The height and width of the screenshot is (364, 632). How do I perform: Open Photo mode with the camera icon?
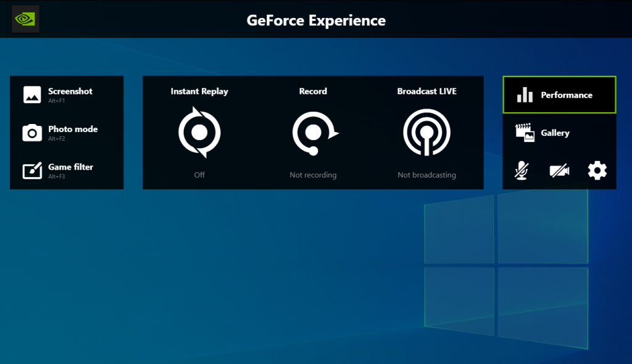[31, 133]
